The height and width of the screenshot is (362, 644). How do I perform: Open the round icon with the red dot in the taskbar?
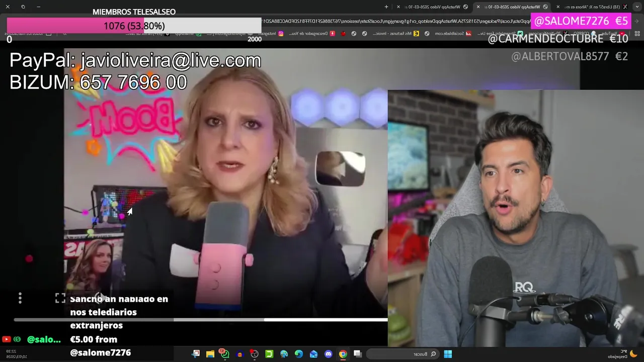(x=255, y=354)
